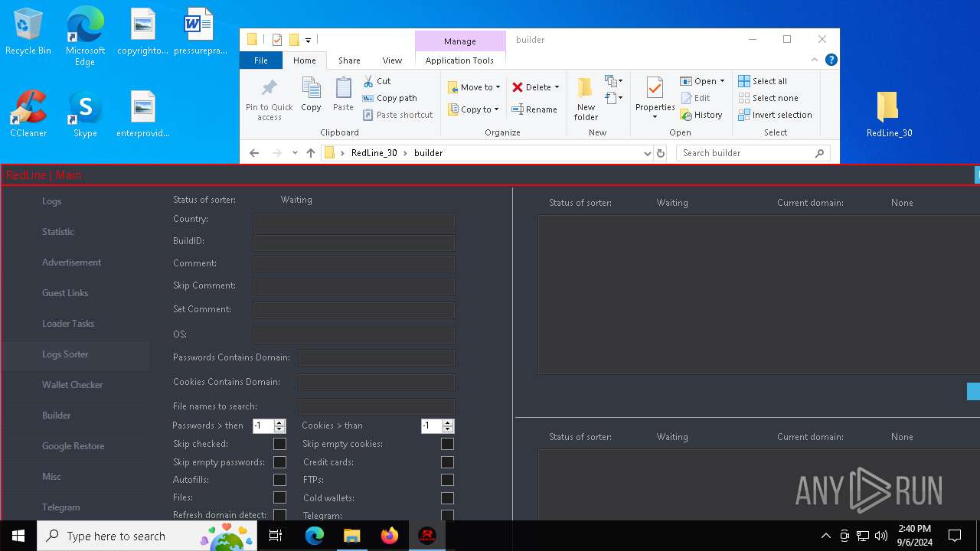Click the Pin to Quick access icon
The width and height of the screenshot is (980, 551).
pyautogui.click(x=269, y=89)
